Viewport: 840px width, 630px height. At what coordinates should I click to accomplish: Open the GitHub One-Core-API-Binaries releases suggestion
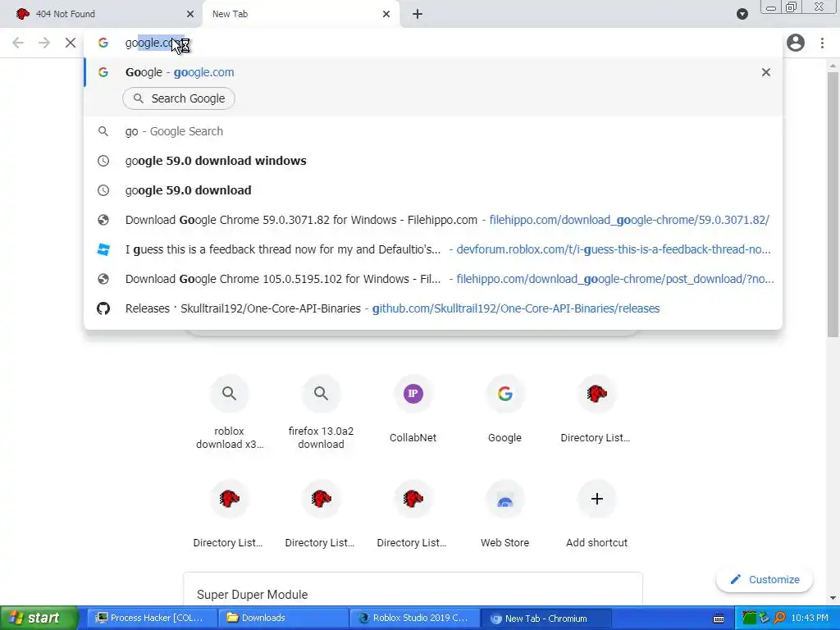[433, 308]
